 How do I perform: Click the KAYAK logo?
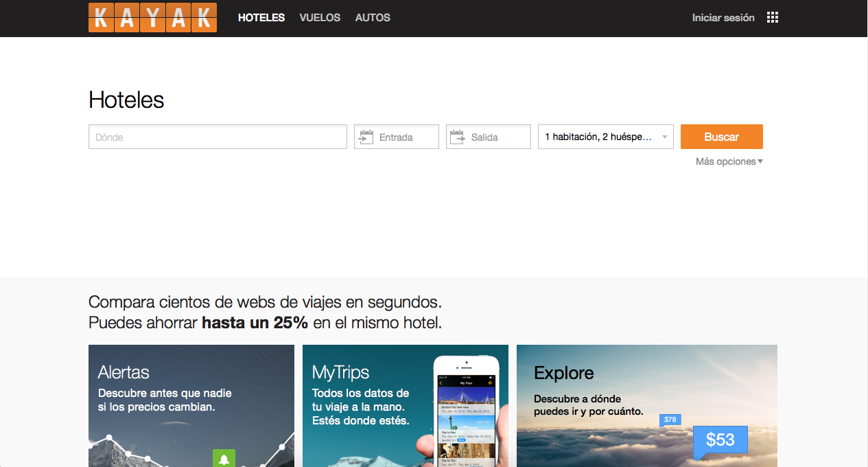pyautogui.click(x=152, y=18)
